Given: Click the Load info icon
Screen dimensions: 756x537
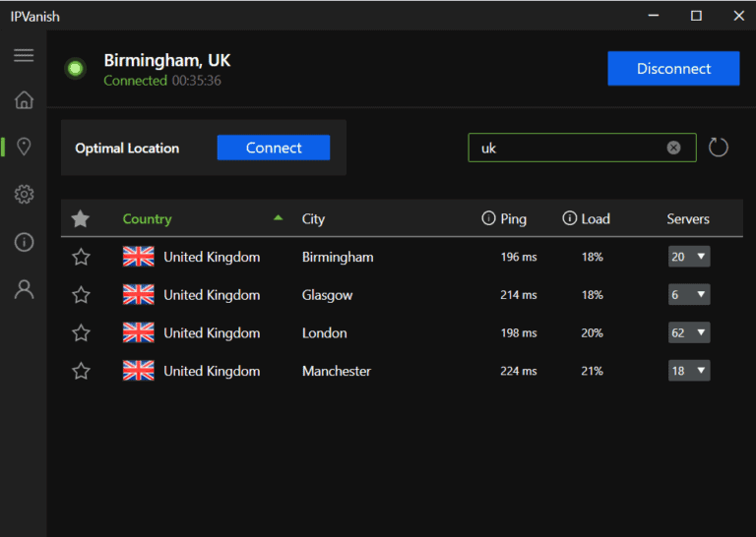Looking at the screenshot, I should click(569, 218).
